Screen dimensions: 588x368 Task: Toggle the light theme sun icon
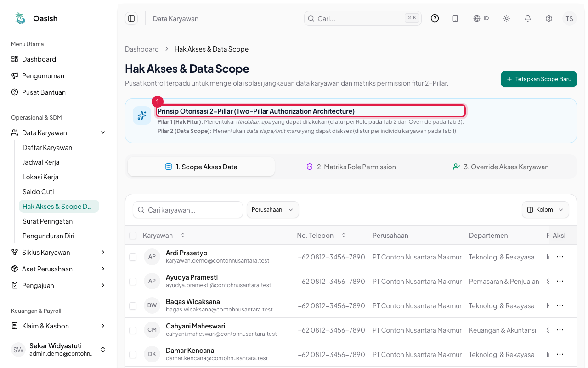507,18
